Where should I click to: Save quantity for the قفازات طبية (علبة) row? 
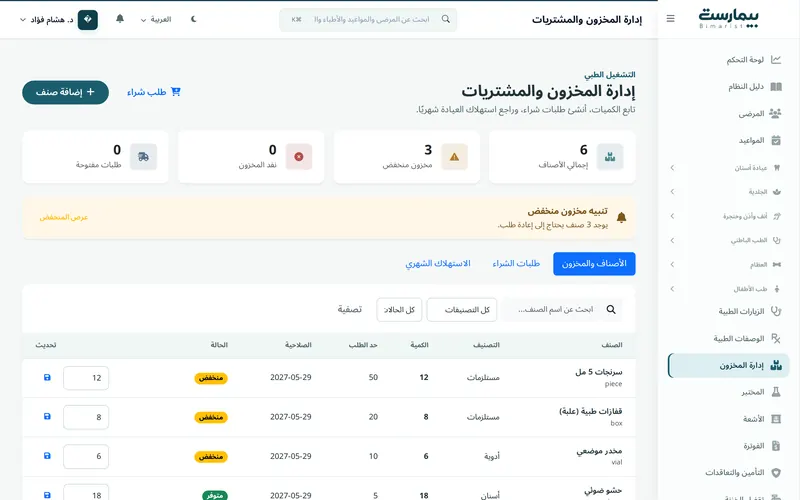47,417
